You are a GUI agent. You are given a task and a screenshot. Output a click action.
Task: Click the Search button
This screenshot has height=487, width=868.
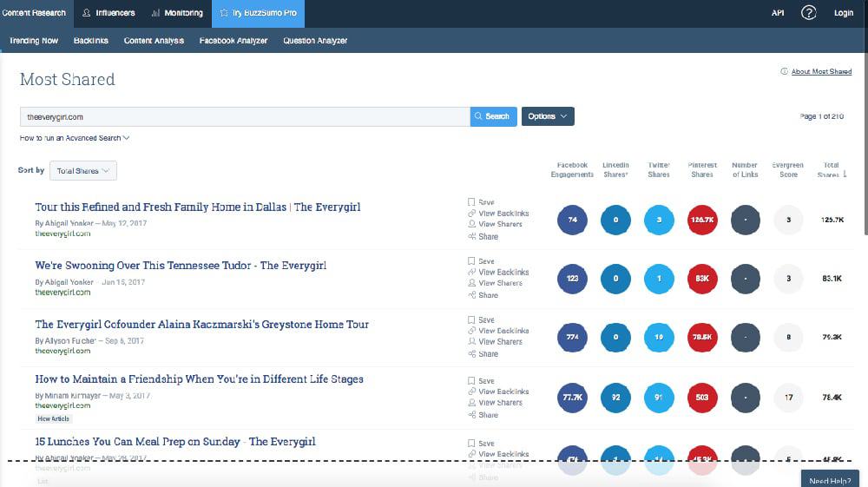coord(493,116)
